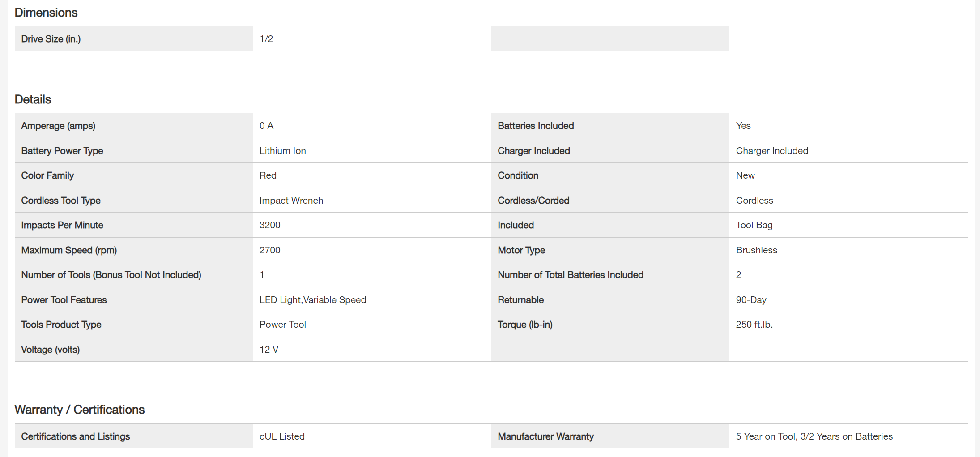Click the Voltage (volts) label

51,350
